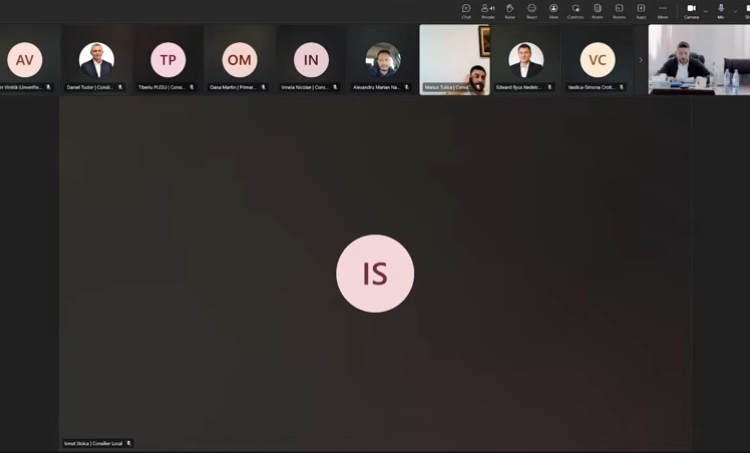Click Marius Tulica's video tile
This screenshot has height=453, width=750.
[x=454, y=60]
